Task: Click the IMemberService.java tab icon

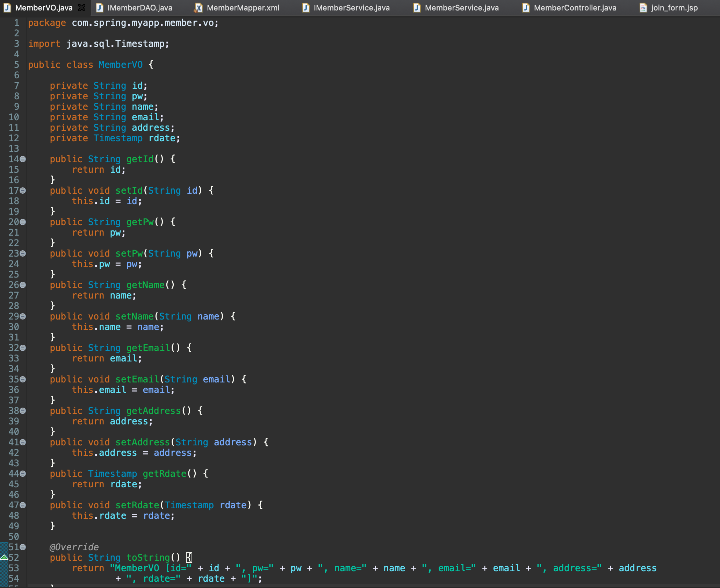Action: [x=306, y=8]
